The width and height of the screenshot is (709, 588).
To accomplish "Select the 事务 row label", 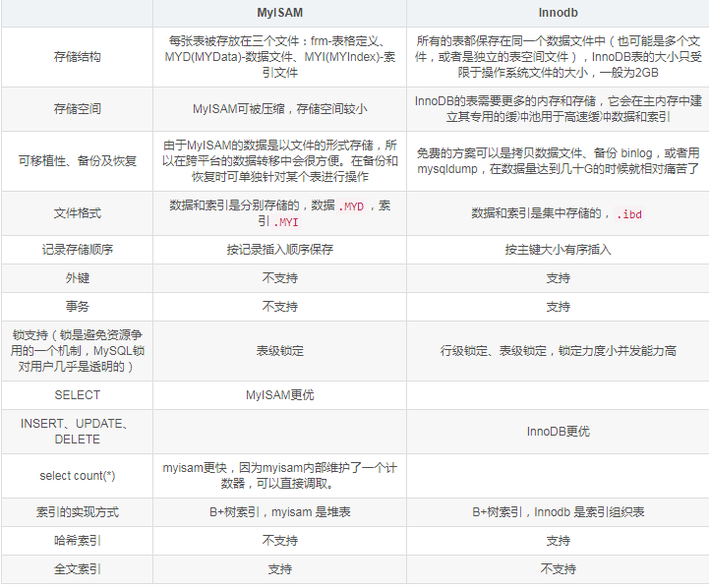I will pos(78,307).
